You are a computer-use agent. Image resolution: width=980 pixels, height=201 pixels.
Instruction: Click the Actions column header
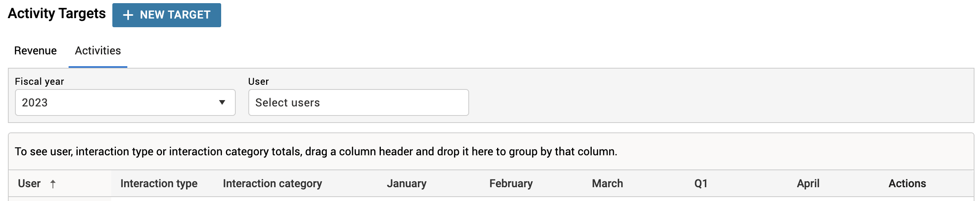(x=907, y=184)
